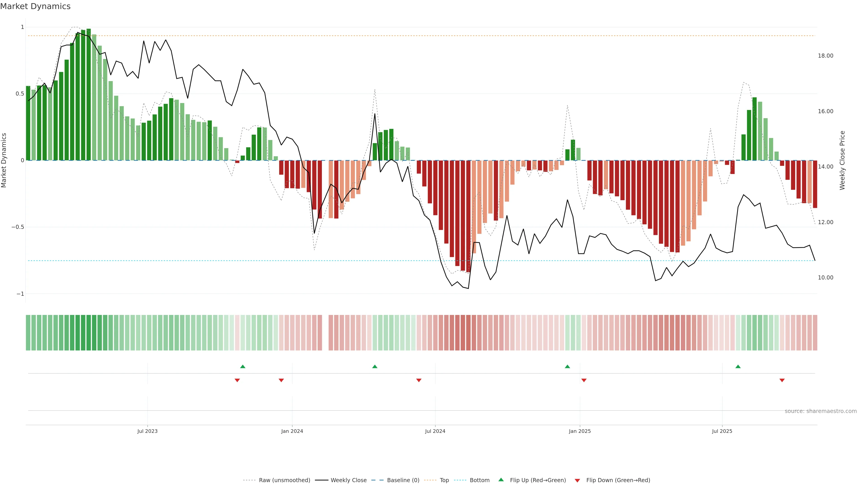Click the Jan 2024 x-axis label

pyautogui.click(x=292, y=431)
